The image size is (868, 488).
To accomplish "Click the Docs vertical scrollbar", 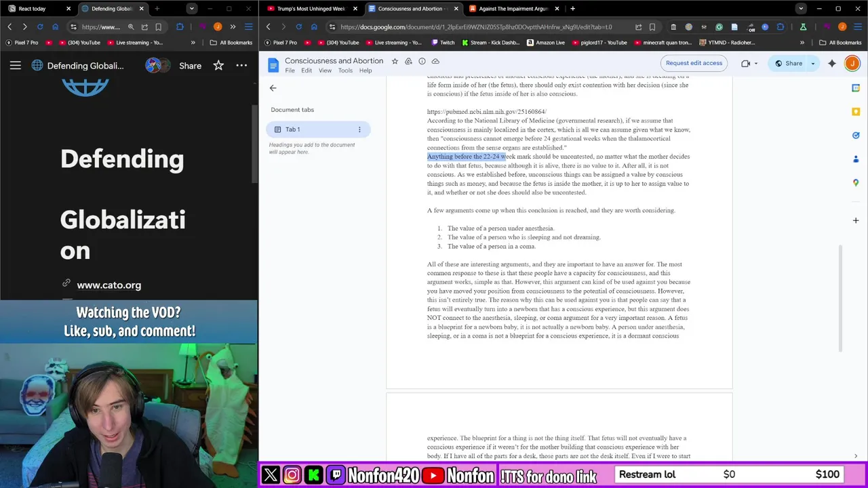I will click(x=840, y=298).
